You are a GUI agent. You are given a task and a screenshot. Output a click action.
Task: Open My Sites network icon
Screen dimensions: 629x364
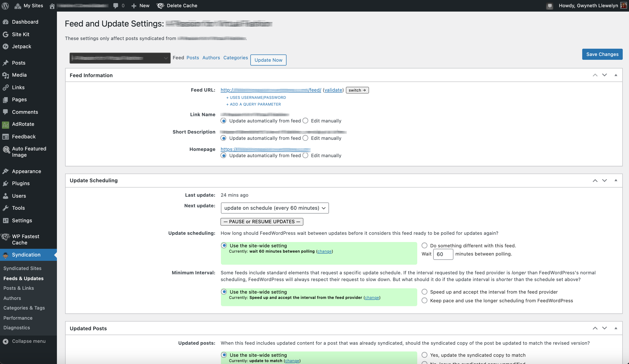(18, 6)
